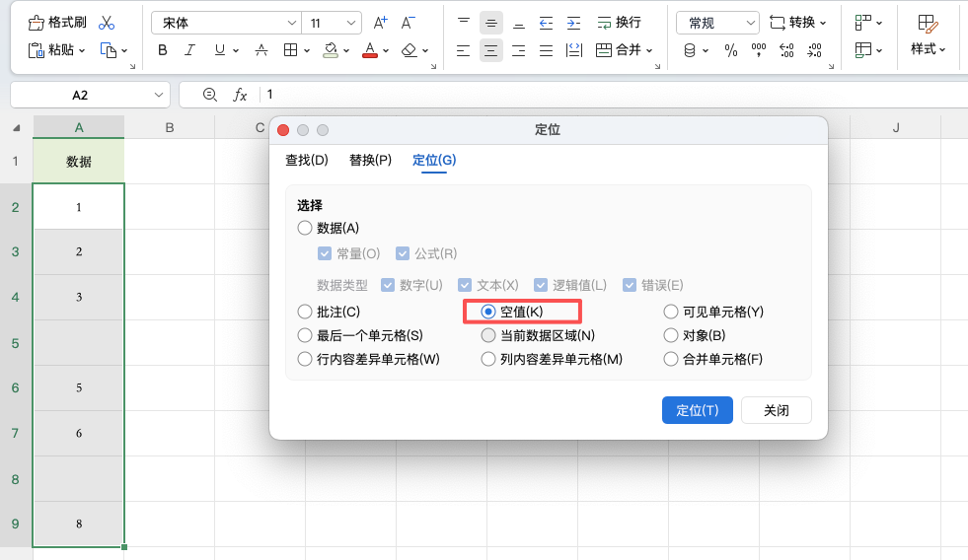Select 行内容差异单元格(W) radio option
The image size is (968, 560).
(x=304, y=359)
